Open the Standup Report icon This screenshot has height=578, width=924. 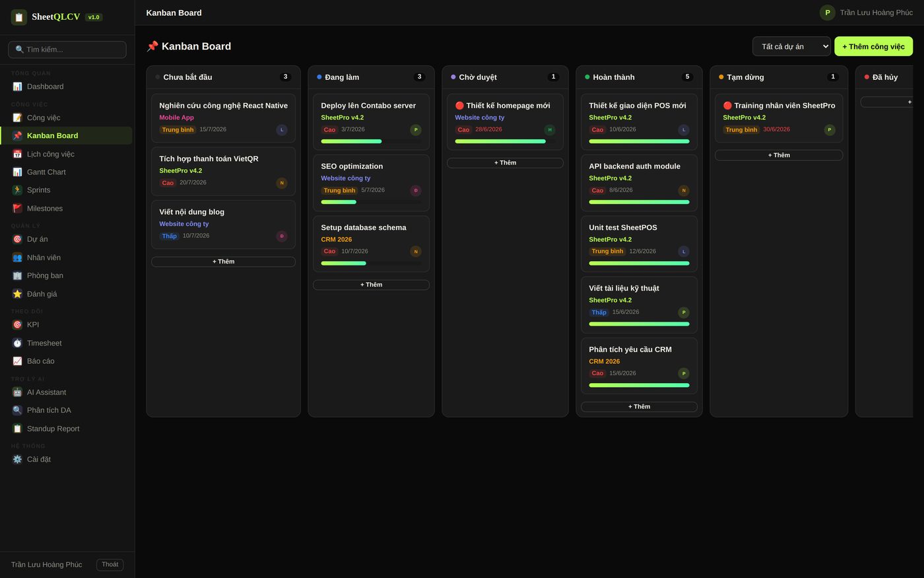coord(17,429)
